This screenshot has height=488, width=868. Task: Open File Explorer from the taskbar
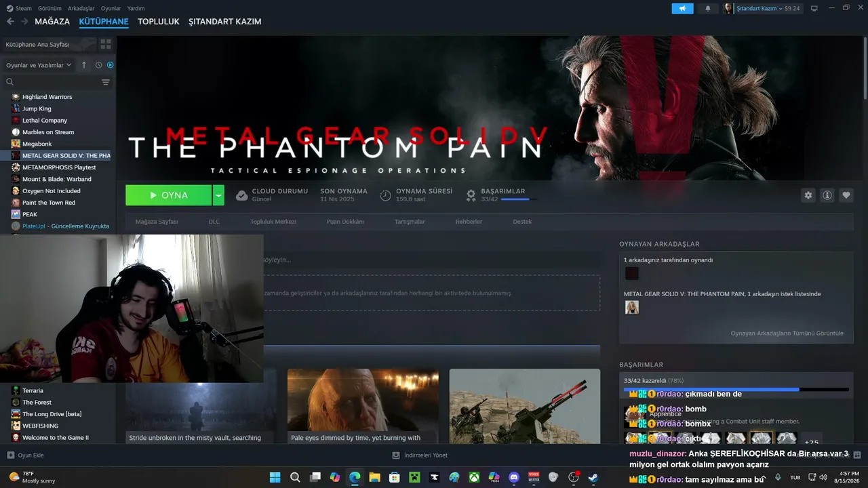coord(374,477)
